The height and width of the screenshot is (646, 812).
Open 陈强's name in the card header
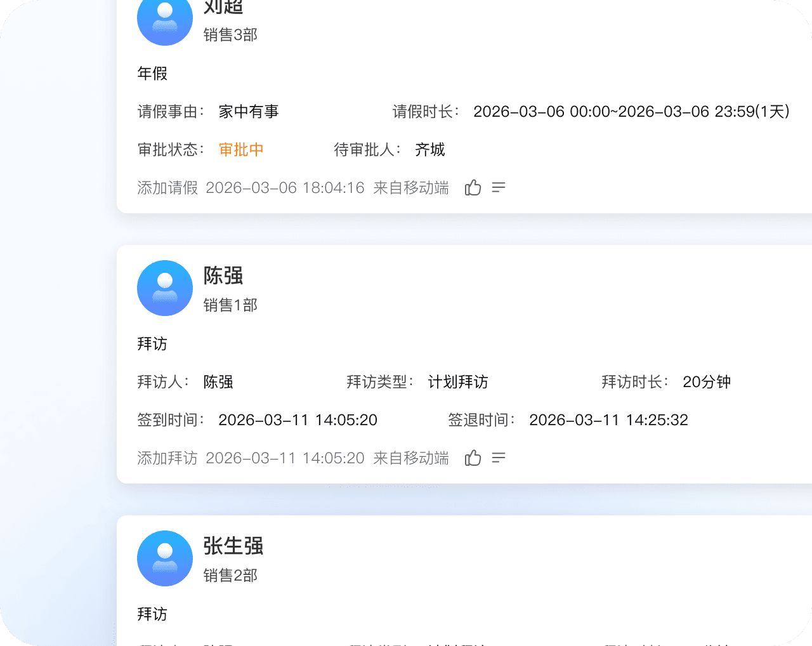(x=223, y=275)
